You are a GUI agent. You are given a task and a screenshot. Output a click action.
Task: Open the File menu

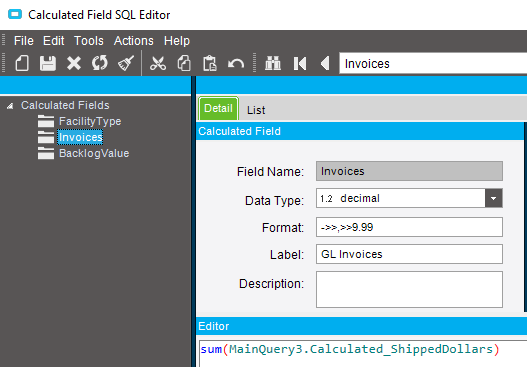24,41
